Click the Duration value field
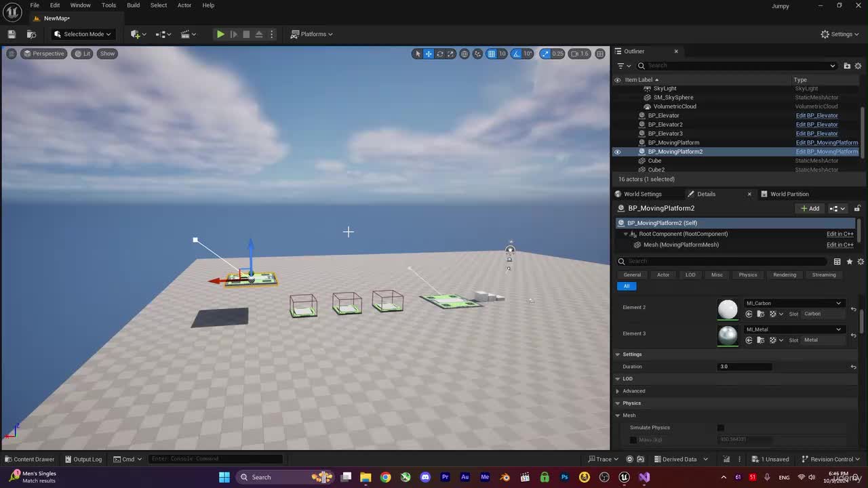 744,367
